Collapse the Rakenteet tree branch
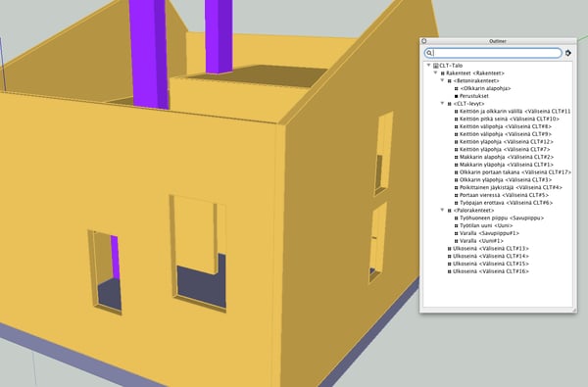The height and width of the screenshot is (387, 588). tap(435, 73)
